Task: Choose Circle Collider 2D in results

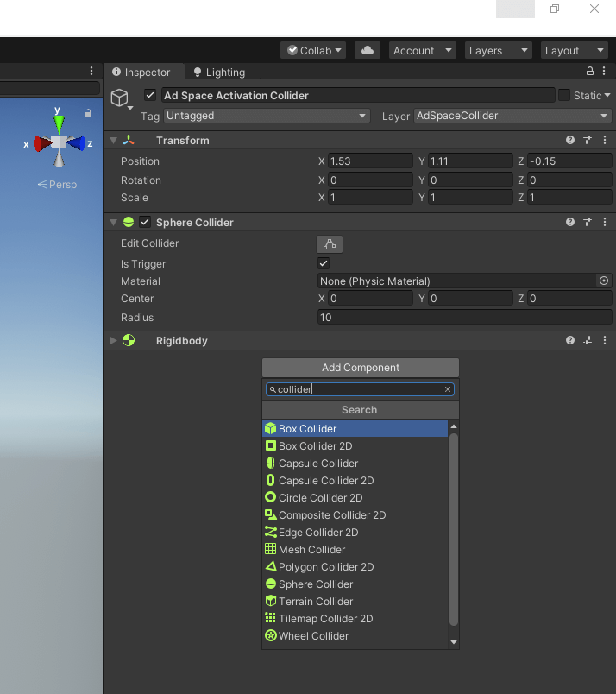Action: point(355,497)
